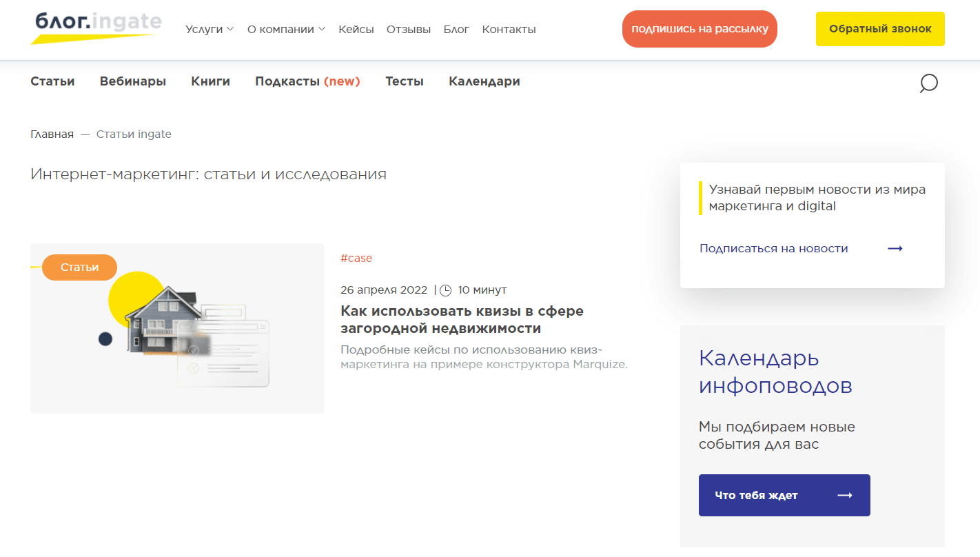Go to the Блог menu item

[456, 29]
